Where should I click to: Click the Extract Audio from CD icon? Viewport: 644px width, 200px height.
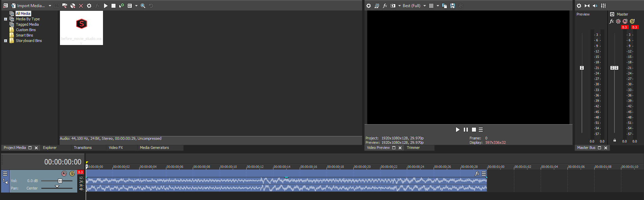point(73,6)
